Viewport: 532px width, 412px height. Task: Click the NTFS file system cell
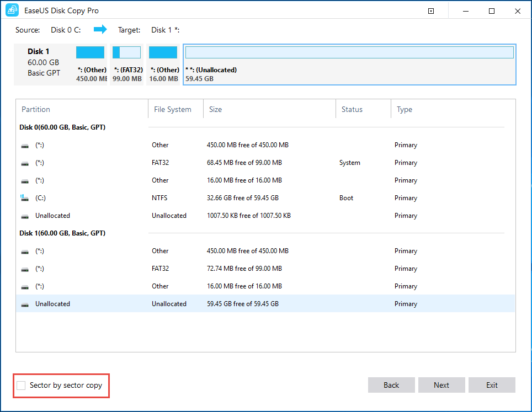coord(159,197)
